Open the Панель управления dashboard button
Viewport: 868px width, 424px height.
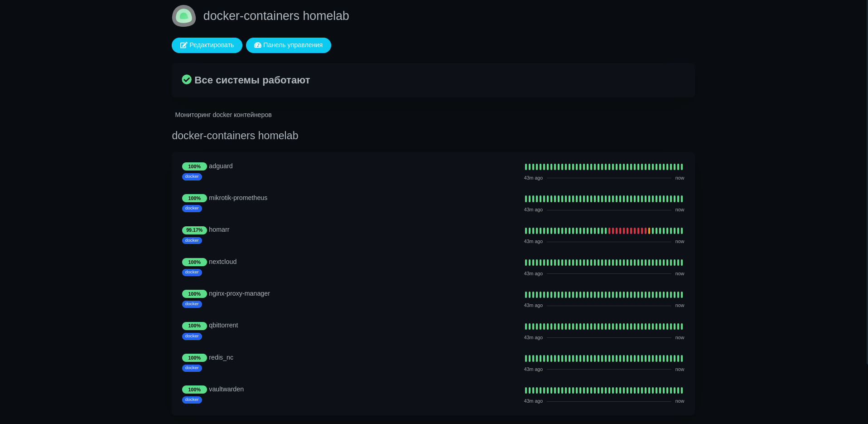click(289, 45)
